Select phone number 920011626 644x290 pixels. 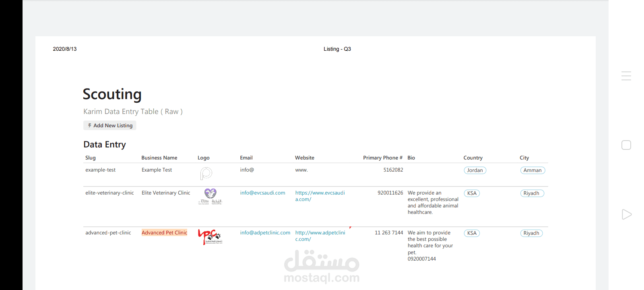(390, 193)
